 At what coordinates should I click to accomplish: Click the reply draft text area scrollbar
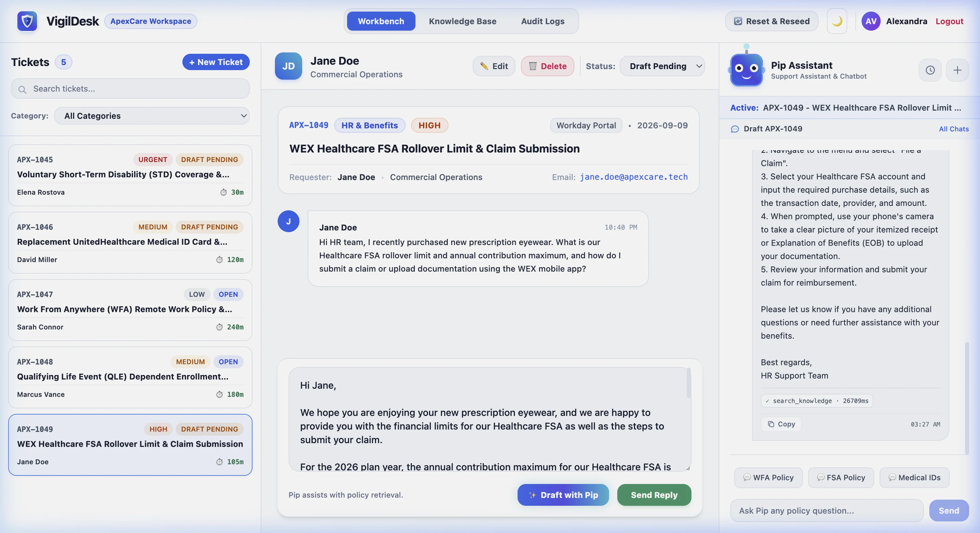tap(688, 383)
